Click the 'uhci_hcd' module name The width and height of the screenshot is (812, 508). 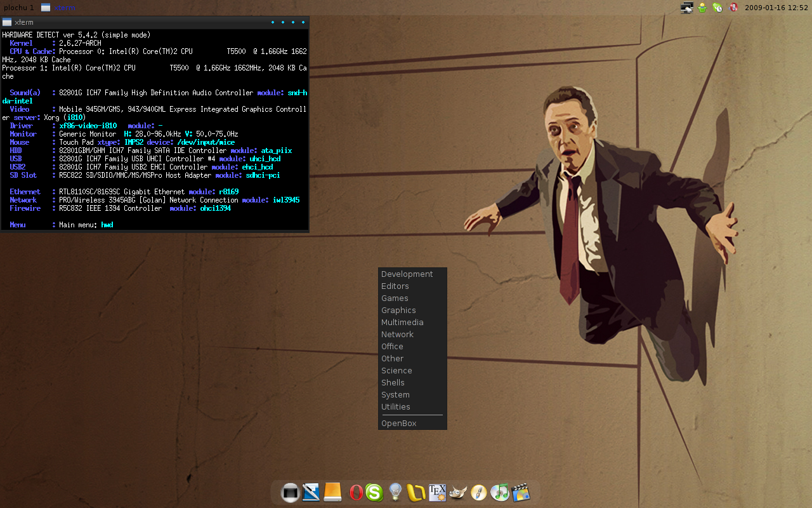265,159
